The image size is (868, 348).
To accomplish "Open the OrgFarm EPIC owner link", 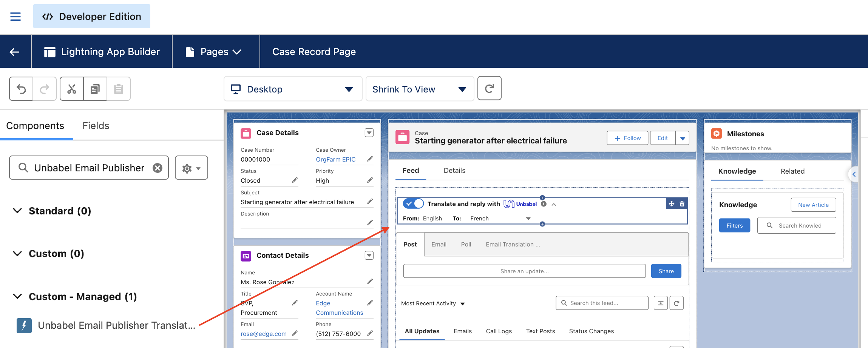I will coord(335,159).
